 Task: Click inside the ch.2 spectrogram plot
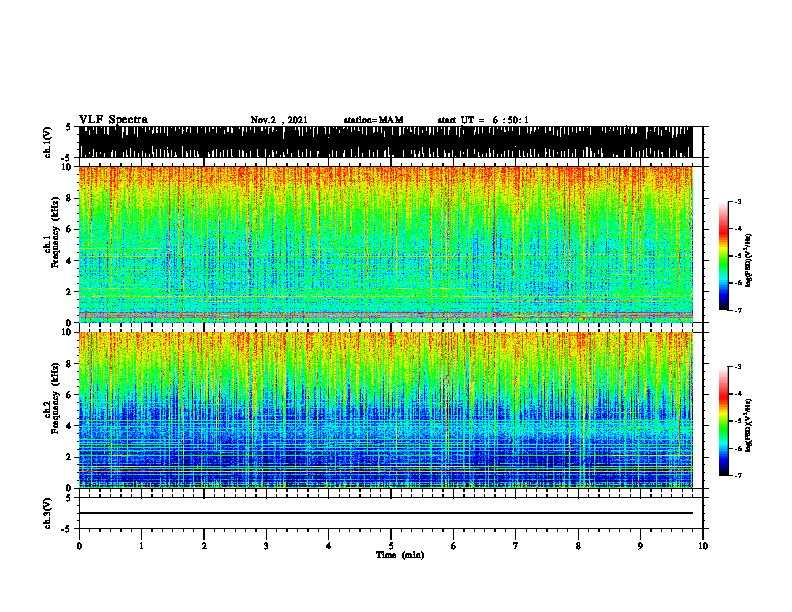[385, 410]
